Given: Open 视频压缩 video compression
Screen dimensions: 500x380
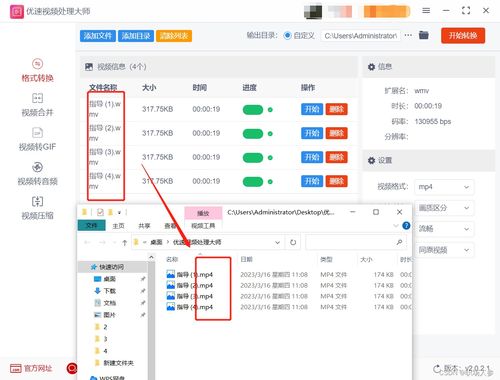Looking at the screenshot, I should tap(37, 208).
